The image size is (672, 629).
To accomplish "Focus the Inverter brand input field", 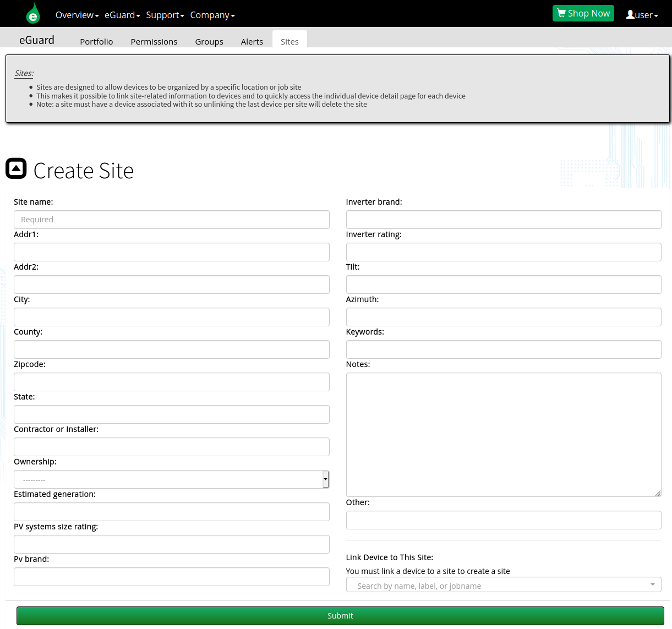I will click(x=504, y=220).
